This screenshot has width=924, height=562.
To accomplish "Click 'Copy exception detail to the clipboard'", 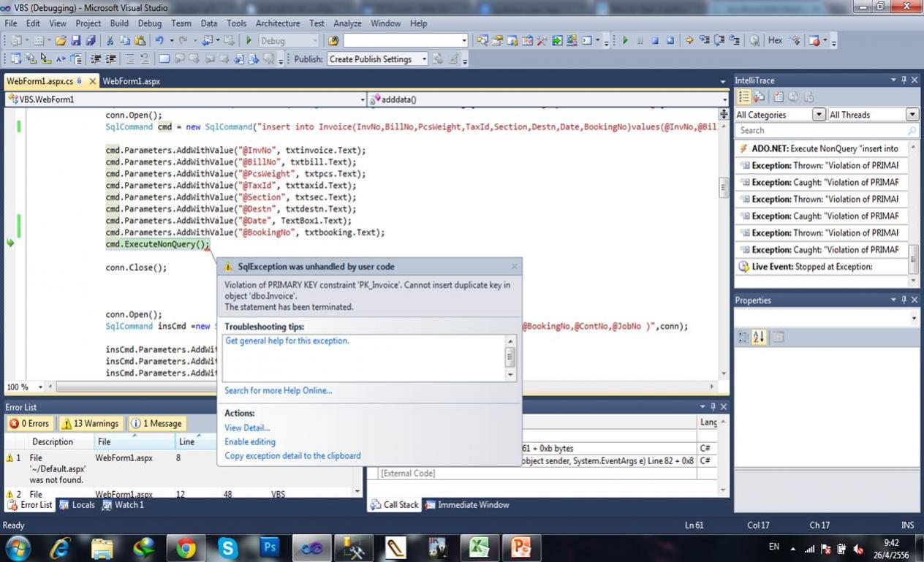I will click(292, 456).
